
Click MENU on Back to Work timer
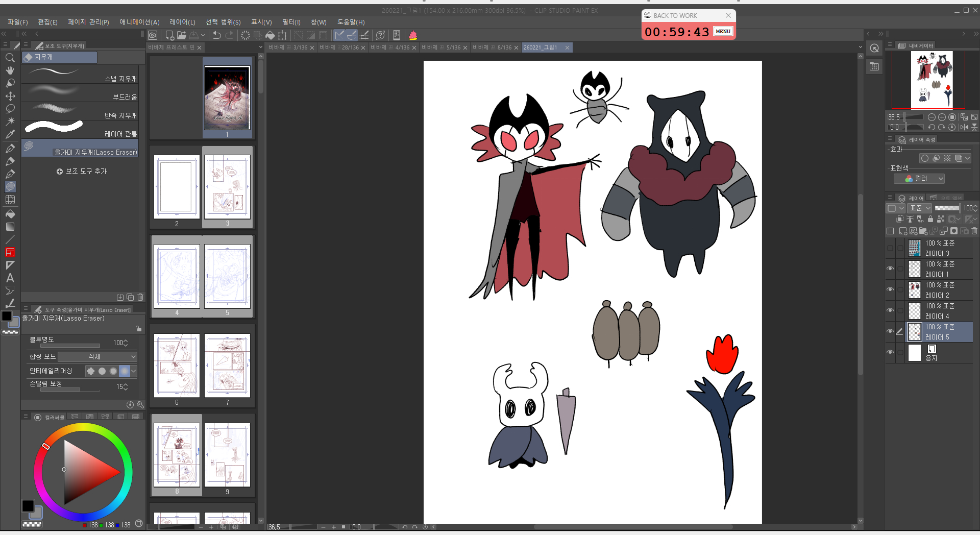click(x=723, y=32)
